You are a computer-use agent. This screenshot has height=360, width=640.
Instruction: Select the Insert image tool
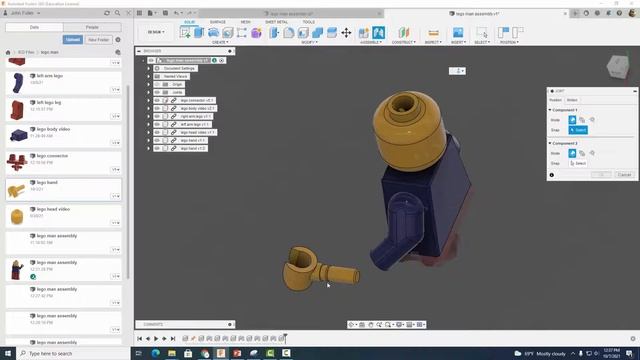click(458, 33)
